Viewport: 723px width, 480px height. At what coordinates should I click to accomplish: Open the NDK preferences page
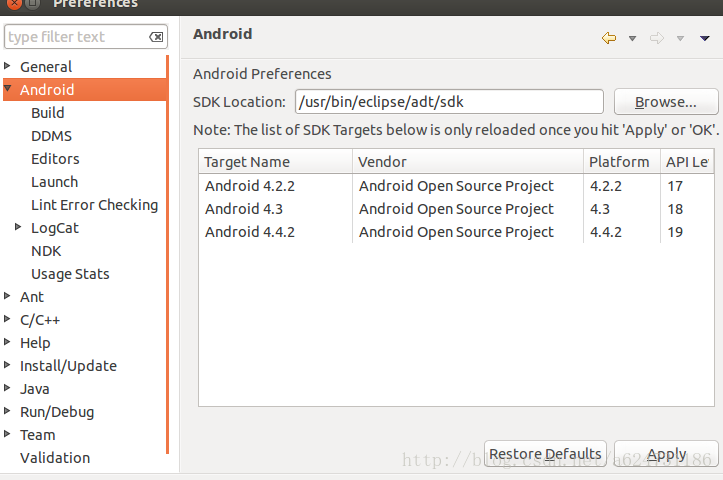[46, 251]
